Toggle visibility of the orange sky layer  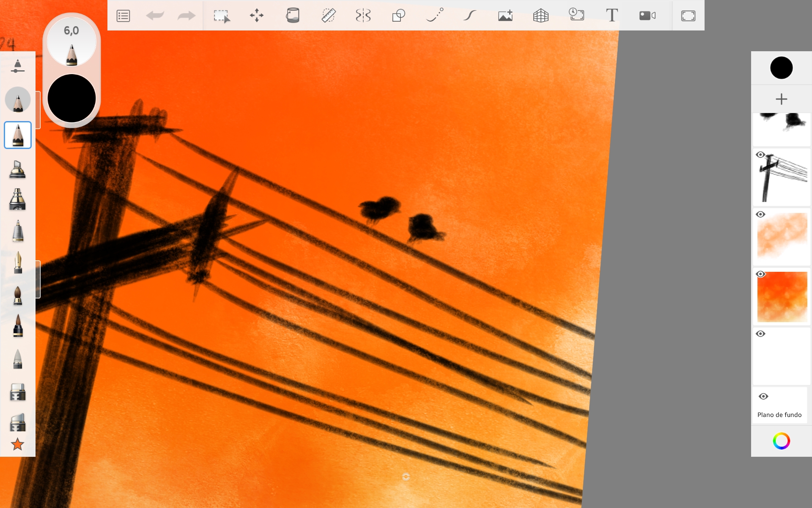pos(760,274)
